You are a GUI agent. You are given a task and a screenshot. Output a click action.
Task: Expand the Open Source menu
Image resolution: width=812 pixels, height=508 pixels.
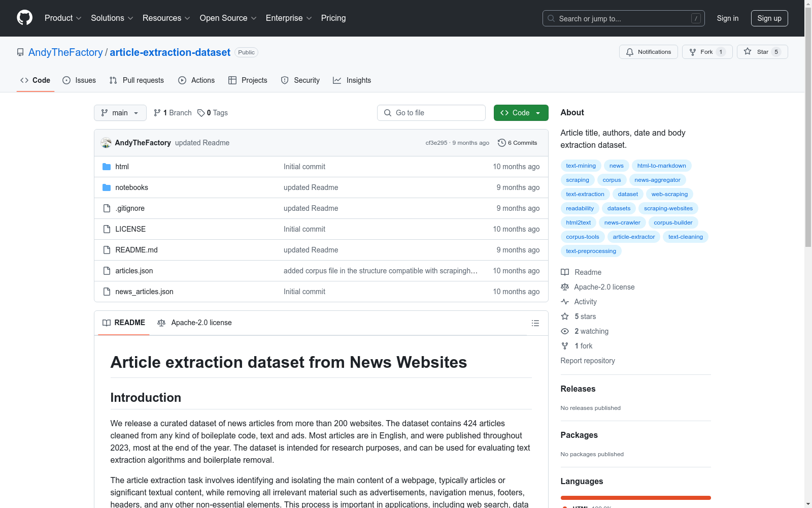228,18
